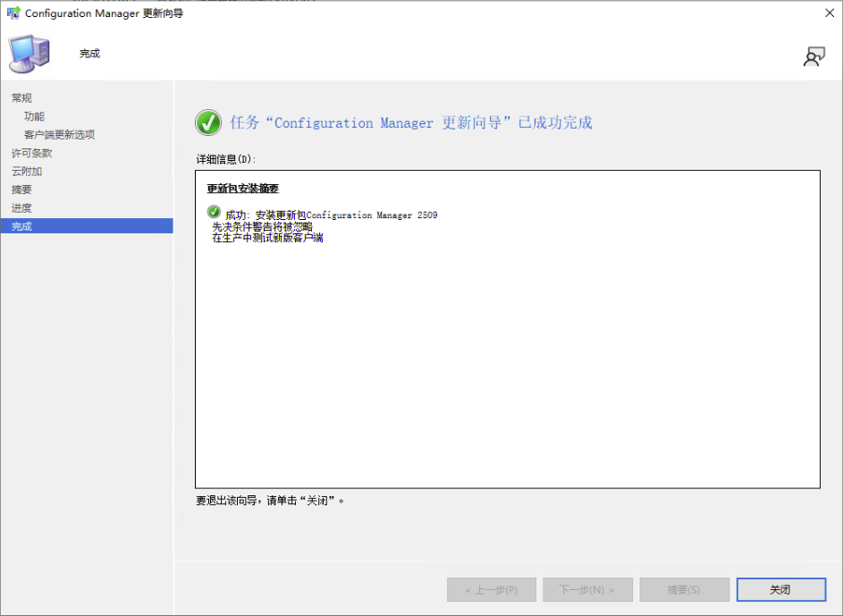Select the 功能 step in sidebar

point(34,116)
